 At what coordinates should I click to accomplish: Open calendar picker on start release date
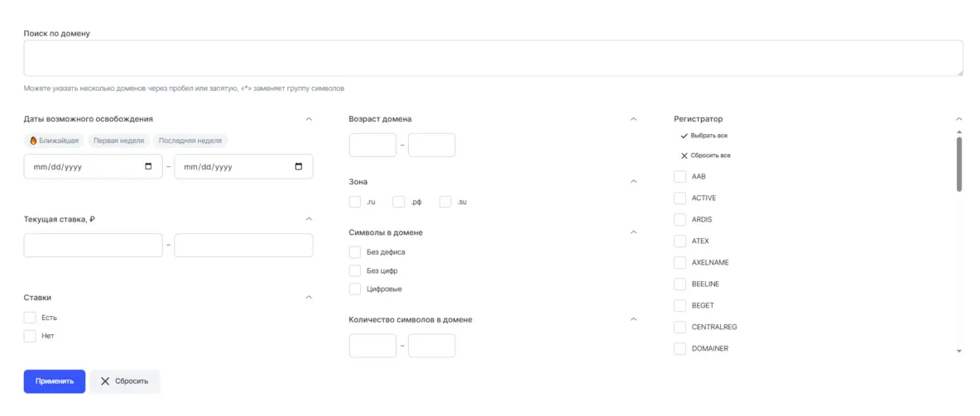148,167
